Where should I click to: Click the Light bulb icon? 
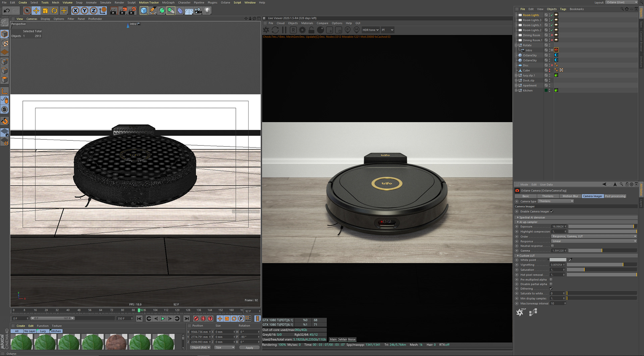click(207, 11)
